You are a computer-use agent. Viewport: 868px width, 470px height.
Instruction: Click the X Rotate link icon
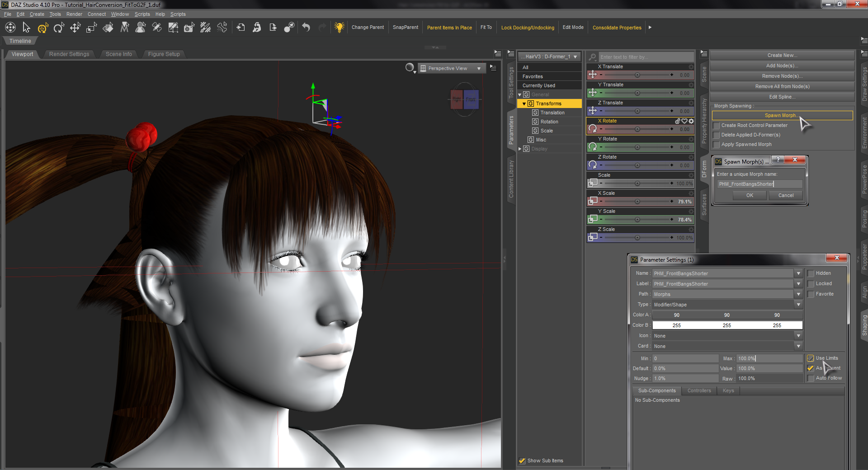(678, 121)
